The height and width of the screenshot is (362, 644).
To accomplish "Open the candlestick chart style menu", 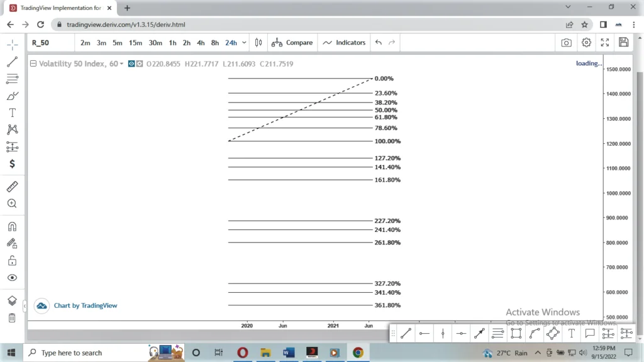I will [258, 43].
